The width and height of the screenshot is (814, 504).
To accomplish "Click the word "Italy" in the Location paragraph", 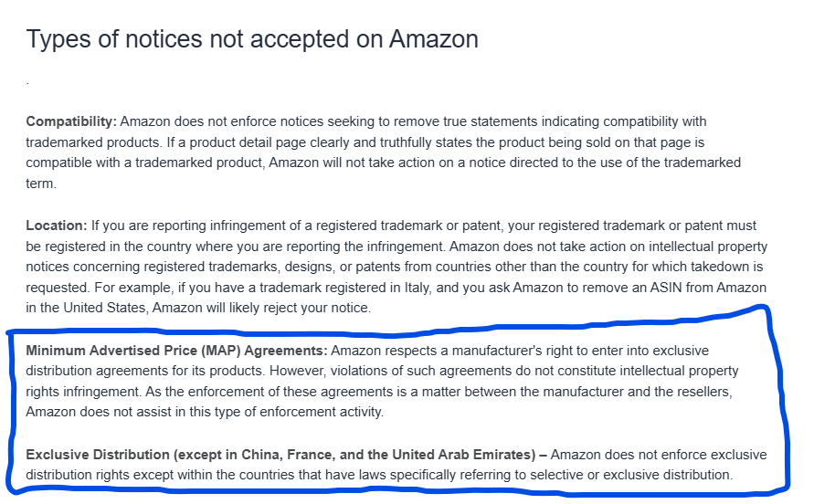I will coord(417,288).
